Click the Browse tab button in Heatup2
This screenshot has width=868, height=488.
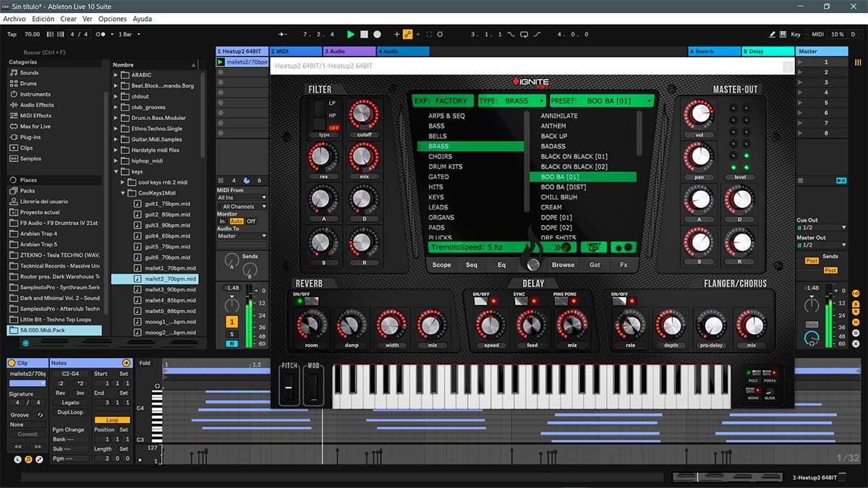(x=563, y=265)
